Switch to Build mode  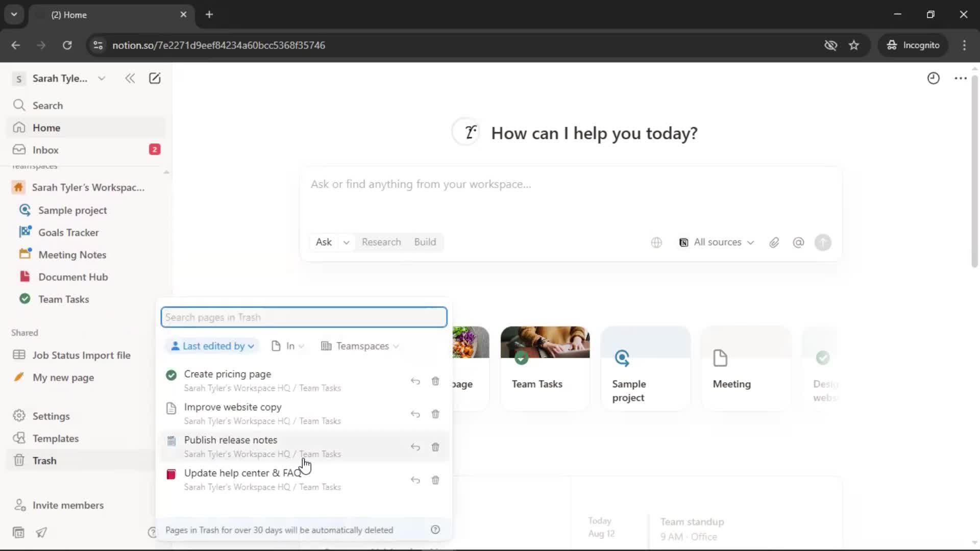[425, 242]
